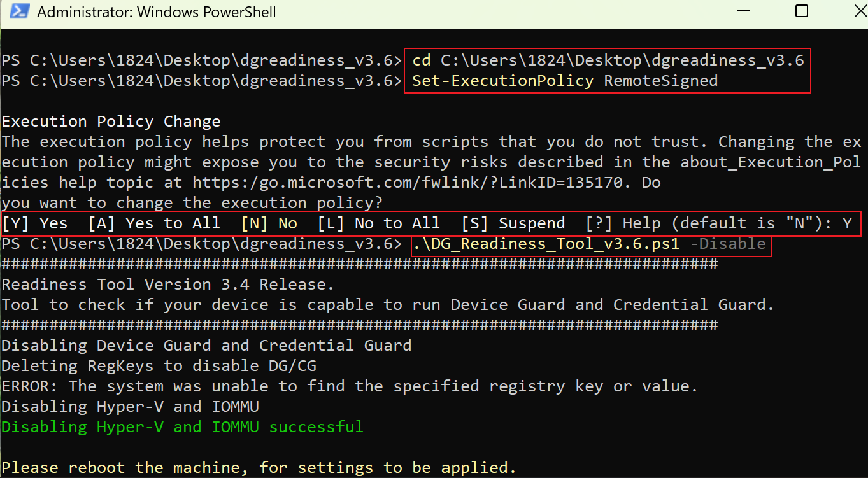The image size is (868, 478).
Task: Select the [L] No to All option
Action: pyautogui.click(x=378, y=223)
